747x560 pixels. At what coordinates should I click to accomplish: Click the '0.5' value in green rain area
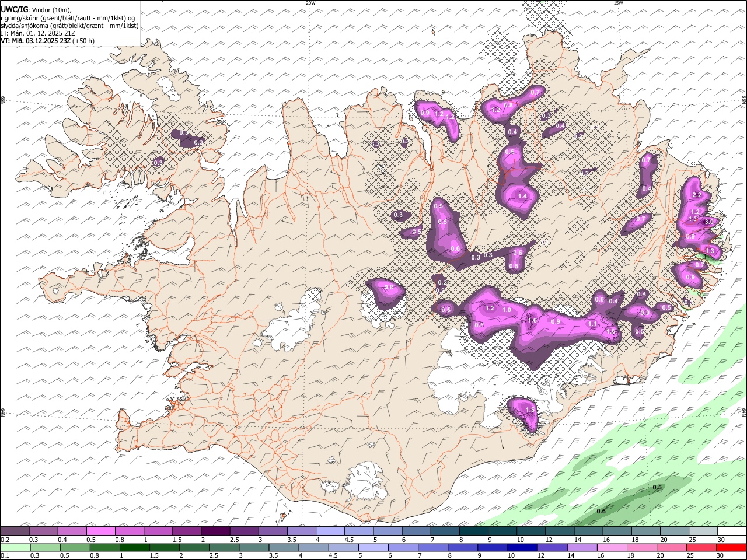(657, 487)
